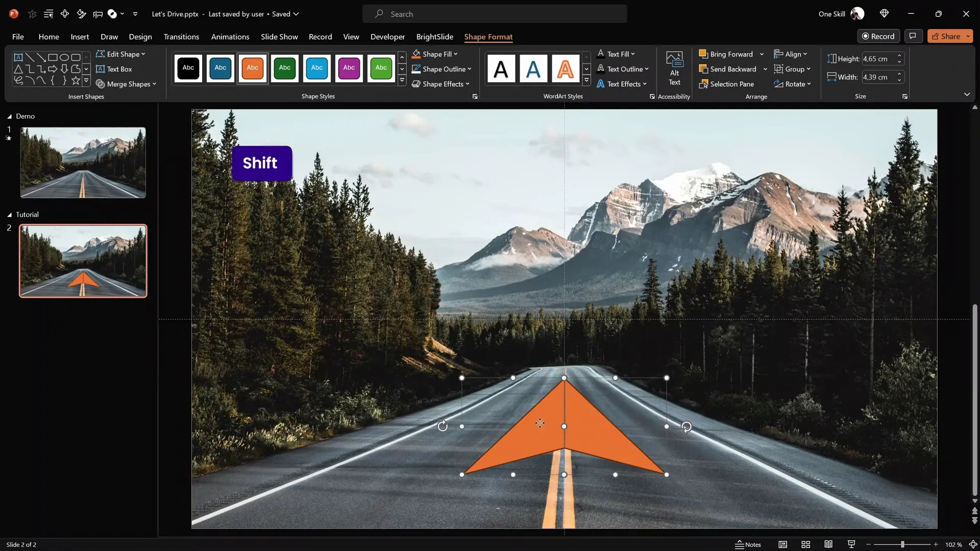Viewport: 980px width, 551px height.
Task: Open Shape Outline dropdown
Action: (442, 69)
